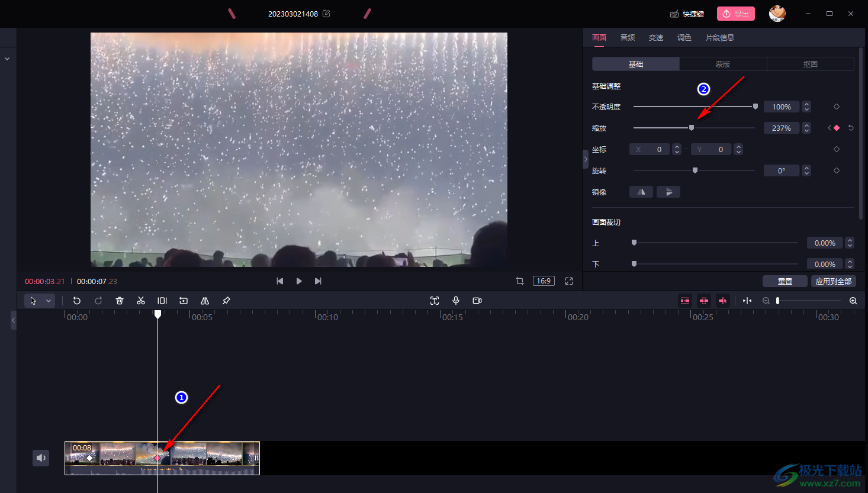
Task: Click the crop 上 percentage stepper
Action: [x=850, y=243]
